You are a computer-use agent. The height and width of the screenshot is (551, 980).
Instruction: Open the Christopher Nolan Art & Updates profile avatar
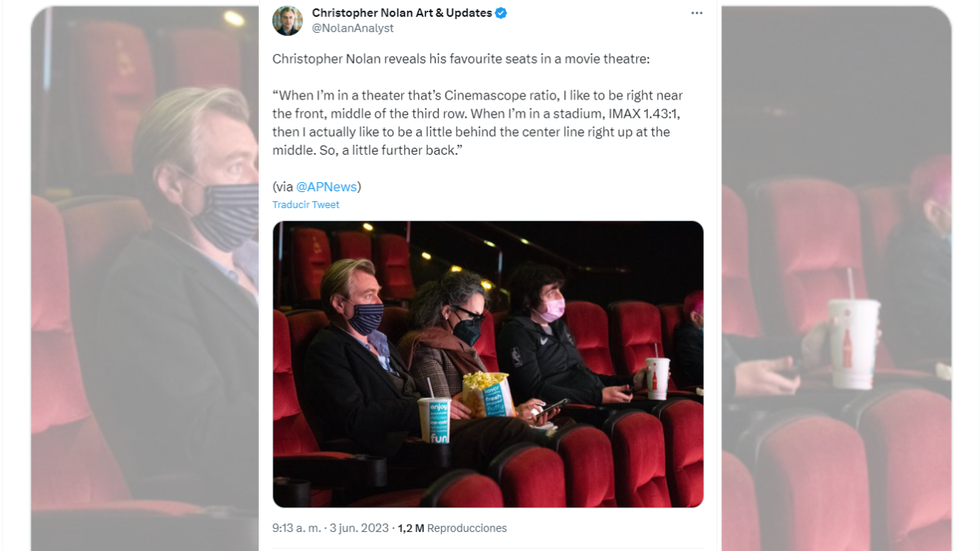[x=288, y=20]
